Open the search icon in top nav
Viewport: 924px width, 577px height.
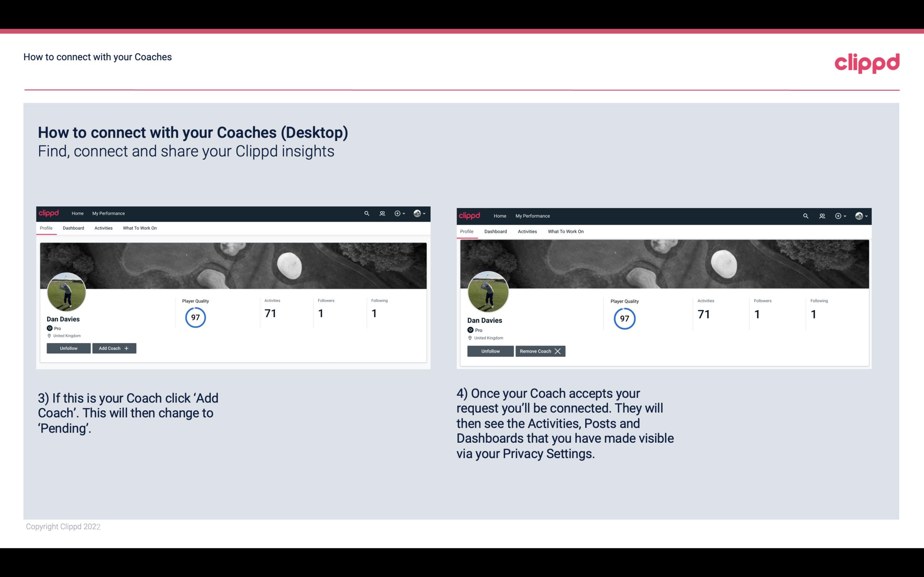point(367,214)
